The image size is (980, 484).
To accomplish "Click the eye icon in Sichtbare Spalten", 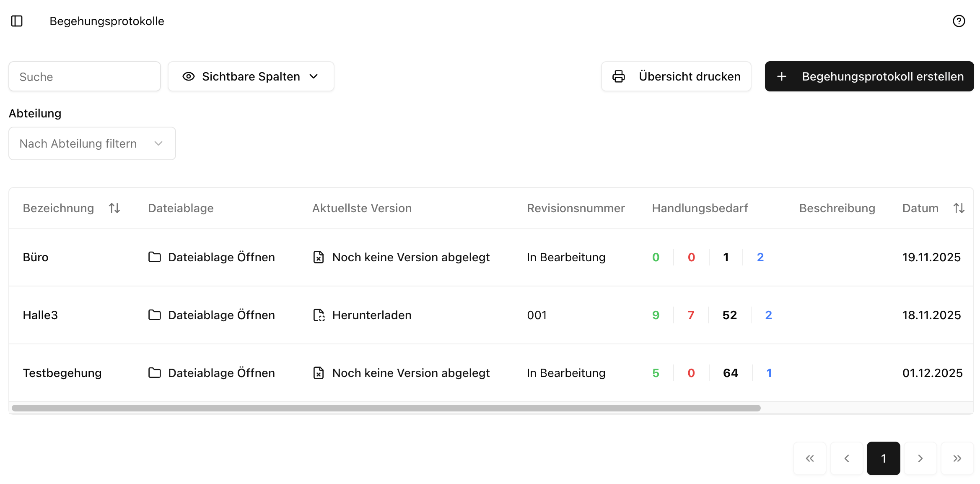I will (x=189, y=76).
